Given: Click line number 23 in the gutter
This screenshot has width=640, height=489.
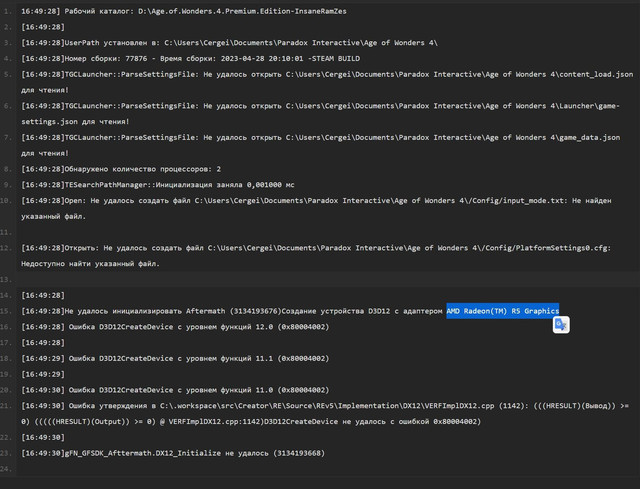Looking at the screenshot, I should pyautogui.click(x=9, y=452).
